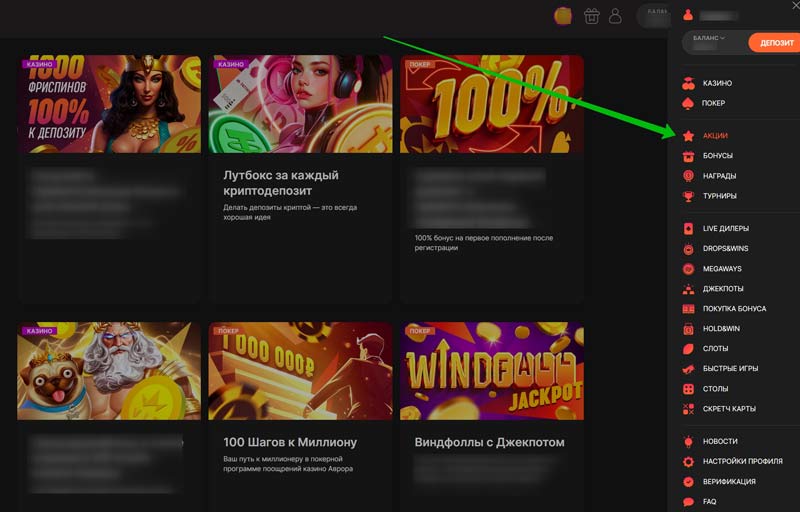Screen dimensions: 800x512
Task: Open the crypto deposit lootbox banner
Action: coord(301,104)
